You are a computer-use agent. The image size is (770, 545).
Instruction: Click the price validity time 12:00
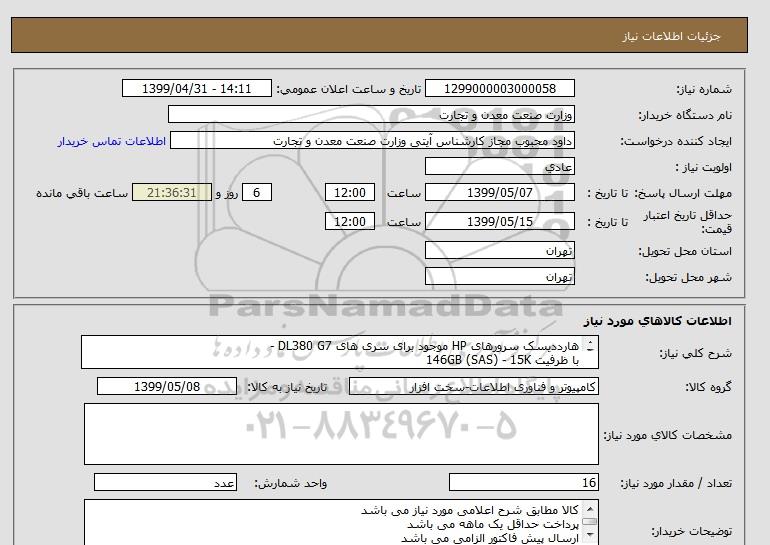350,221
